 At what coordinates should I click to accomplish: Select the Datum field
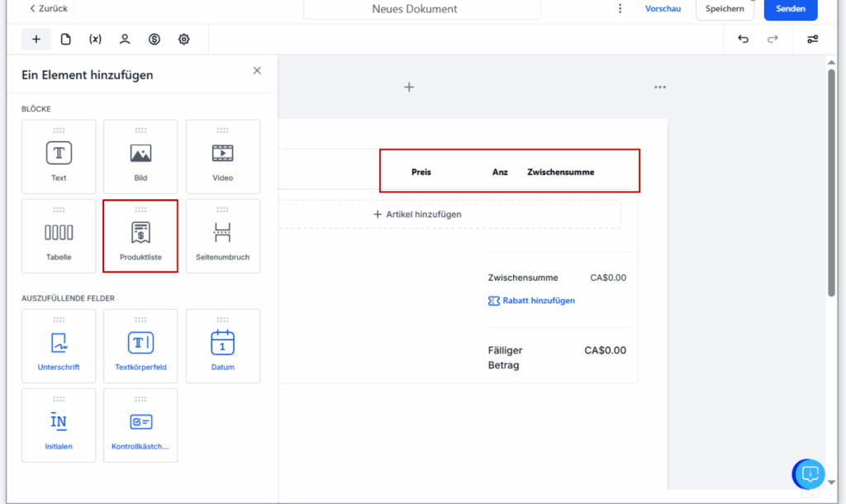(223, 346)
